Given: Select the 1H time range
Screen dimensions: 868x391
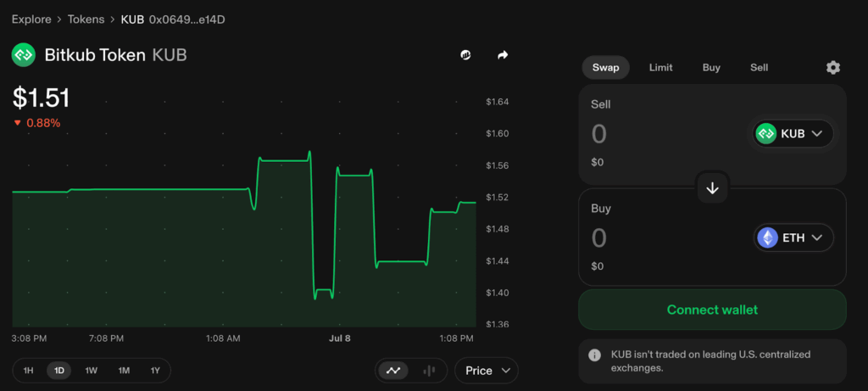Looking at the screenshot, I should 29,371.
